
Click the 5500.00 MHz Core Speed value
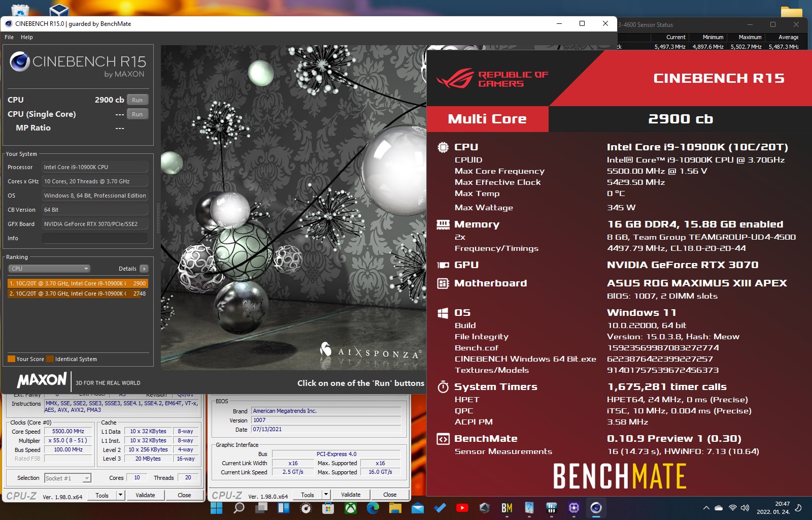click(68, 431)
